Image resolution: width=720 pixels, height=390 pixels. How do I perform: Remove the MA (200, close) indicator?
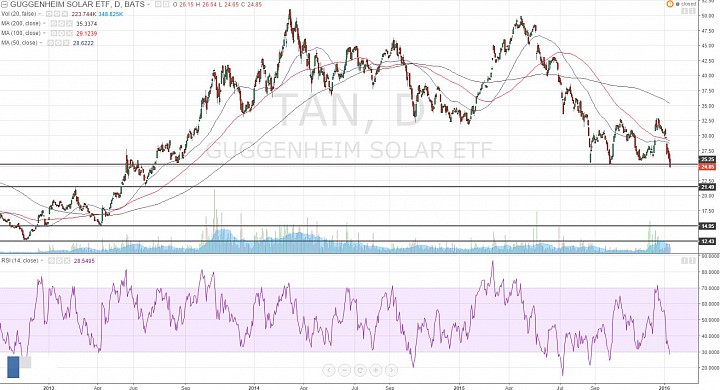pos(69,23)
